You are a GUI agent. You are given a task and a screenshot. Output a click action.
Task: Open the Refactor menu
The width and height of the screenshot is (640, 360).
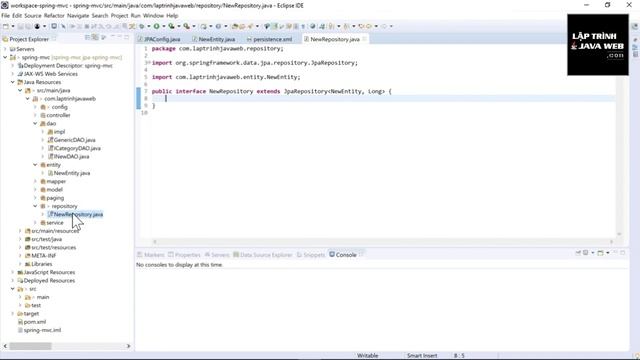coord(54,16)
